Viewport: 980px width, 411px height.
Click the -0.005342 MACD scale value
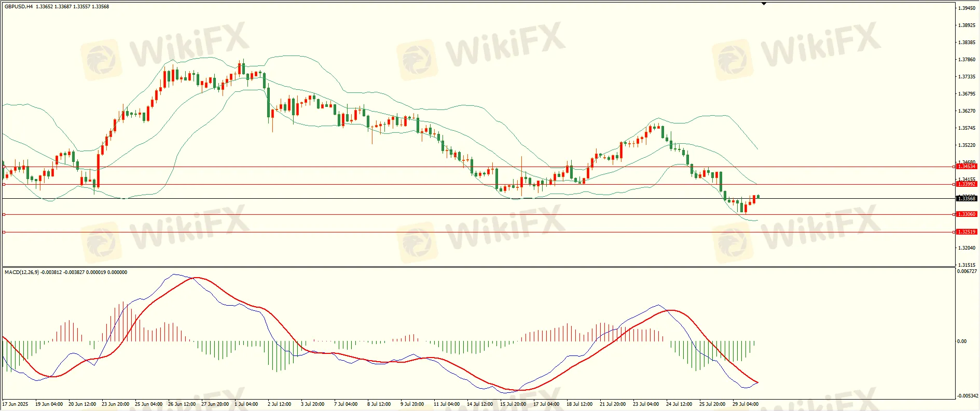[x=967, y=396]
